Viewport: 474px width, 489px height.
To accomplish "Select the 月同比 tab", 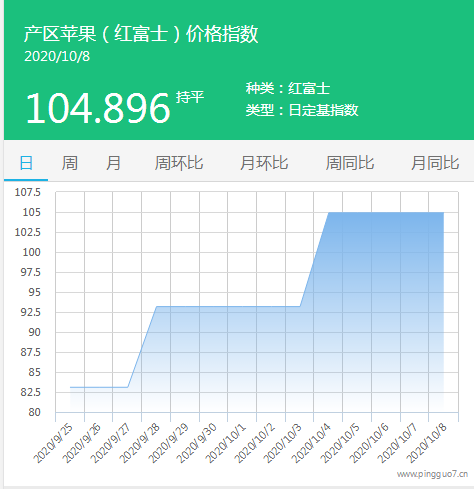I will 435,163.
